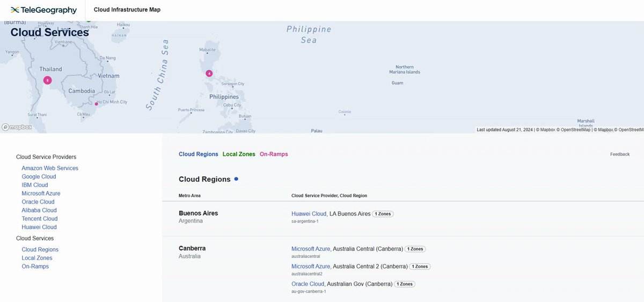
Task: Open the Mapbox logo link
Action: point(17,127)
